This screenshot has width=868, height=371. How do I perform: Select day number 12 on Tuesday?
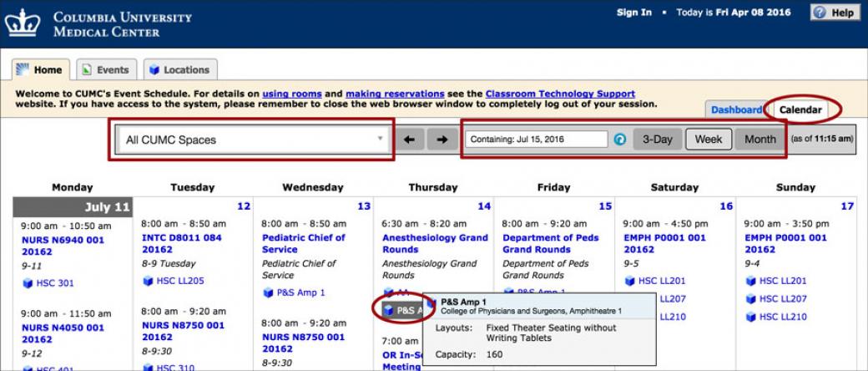(x=244, y=206)
